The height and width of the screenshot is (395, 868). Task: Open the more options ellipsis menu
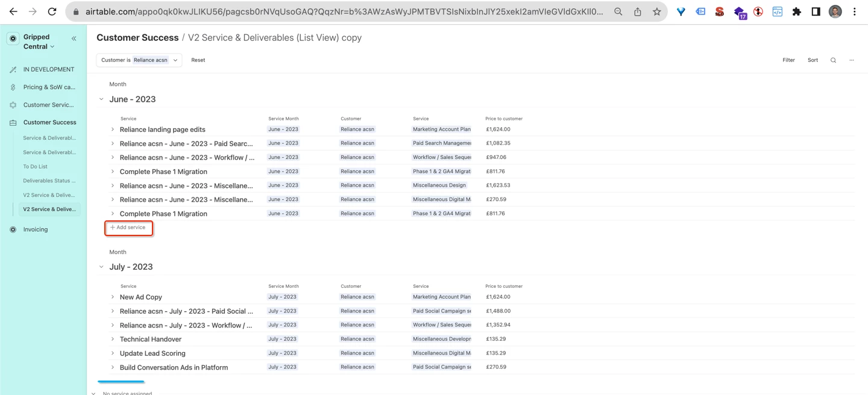pos(852,60)
